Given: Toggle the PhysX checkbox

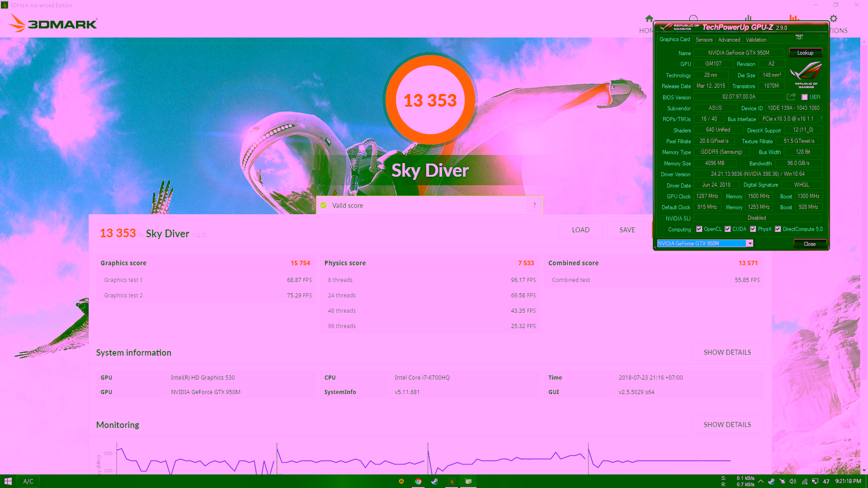Looking at the screenshot, I should [x=753, y=229].
